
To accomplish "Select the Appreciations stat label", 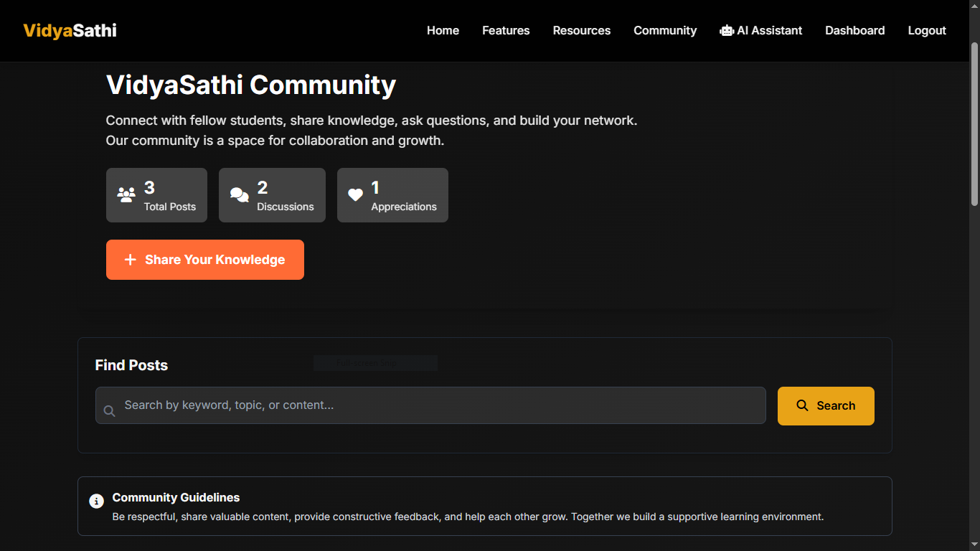I will 404,207.
